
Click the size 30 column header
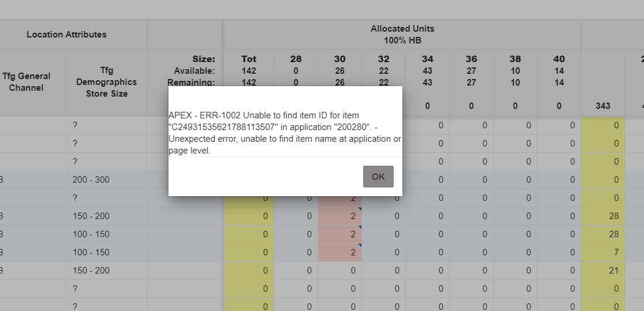point(340,59)
